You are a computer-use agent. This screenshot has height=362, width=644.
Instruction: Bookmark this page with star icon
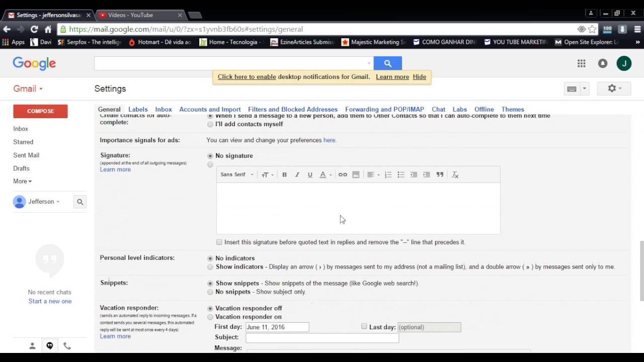pos(592,29)
